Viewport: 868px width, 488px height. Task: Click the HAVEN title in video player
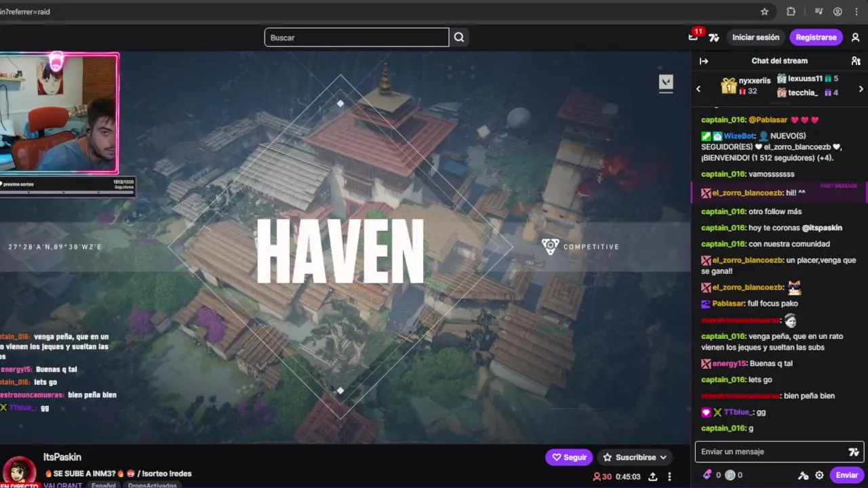[x=340, y=251]
